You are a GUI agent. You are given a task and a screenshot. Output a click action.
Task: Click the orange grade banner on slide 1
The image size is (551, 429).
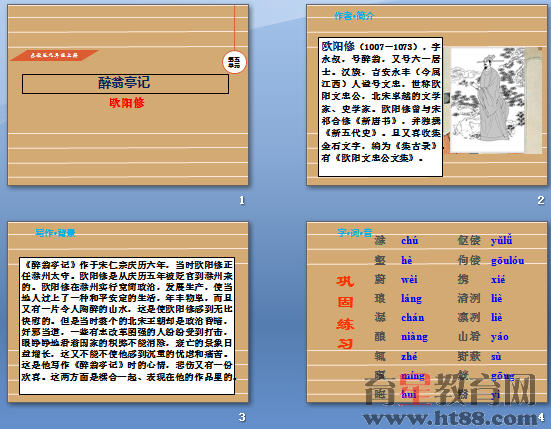tap(54, 56)
